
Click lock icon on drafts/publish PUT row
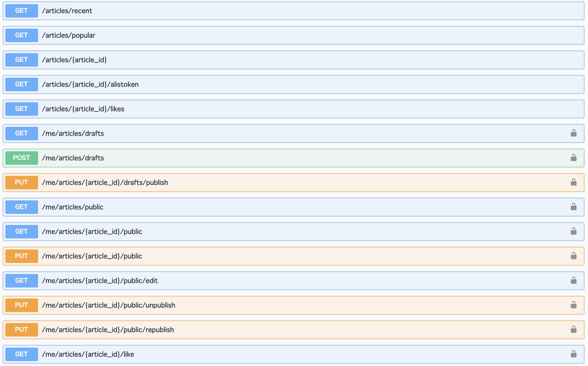pos(573,182)
